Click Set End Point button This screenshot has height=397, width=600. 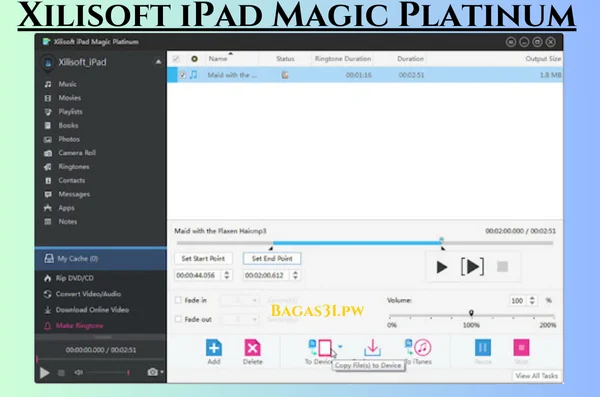coord(272,259)
